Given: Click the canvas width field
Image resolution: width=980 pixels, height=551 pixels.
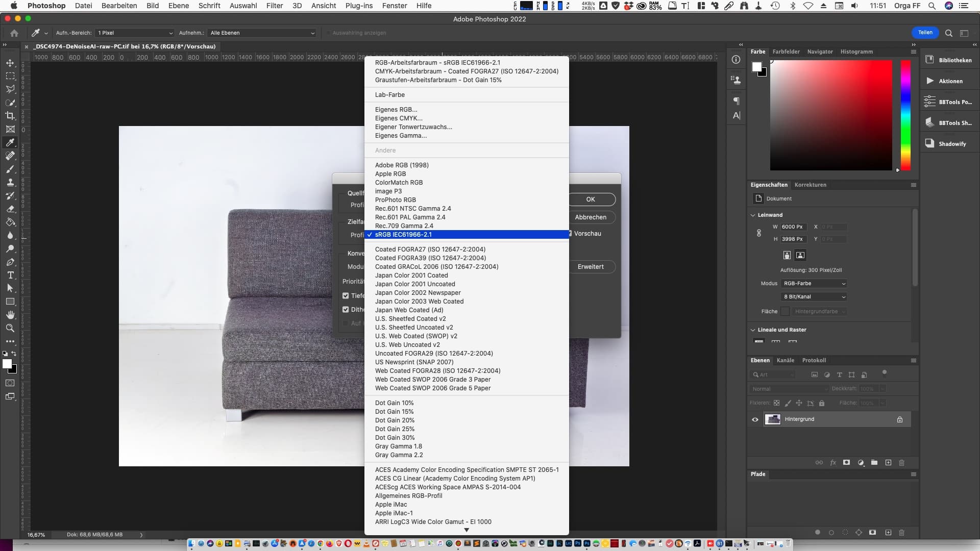Looking at the screenshot, I should [x=793, y=227].
